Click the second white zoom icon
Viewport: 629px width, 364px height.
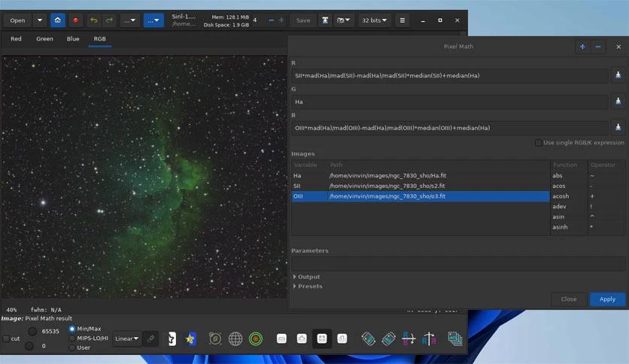[x=302, y=338]
